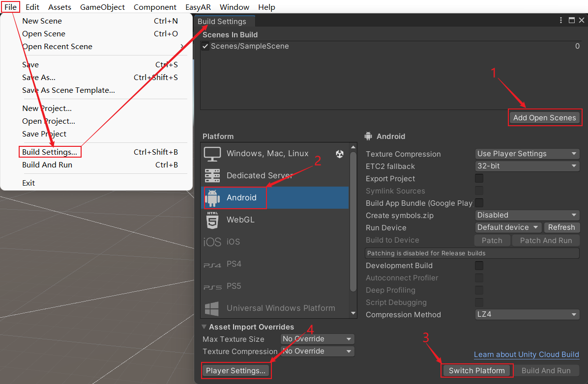The height and width of the screenshot is (384, 588).
Task: Open Compression Method LZ4 dropdown
Action: (527, 314)
